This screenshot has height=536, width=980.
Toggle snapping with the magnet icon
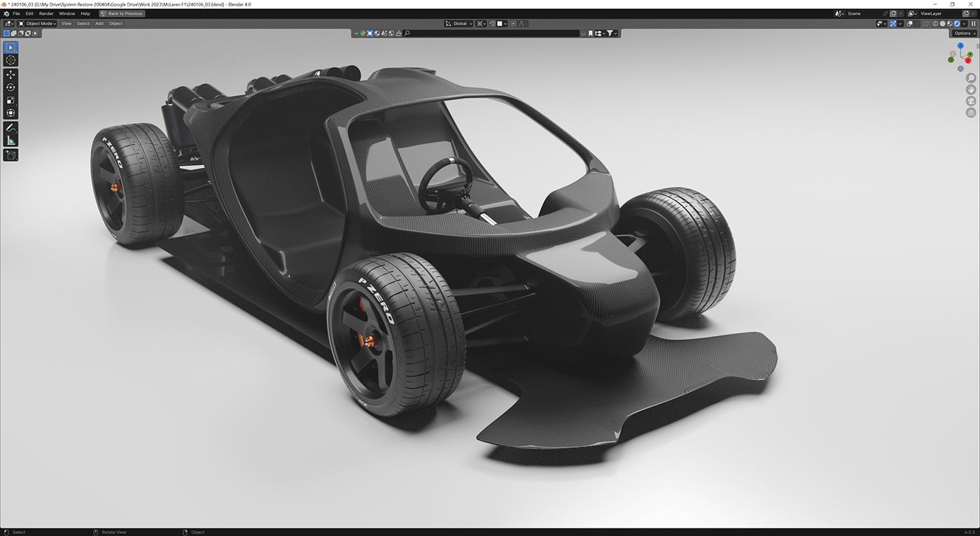pos(493,23)
